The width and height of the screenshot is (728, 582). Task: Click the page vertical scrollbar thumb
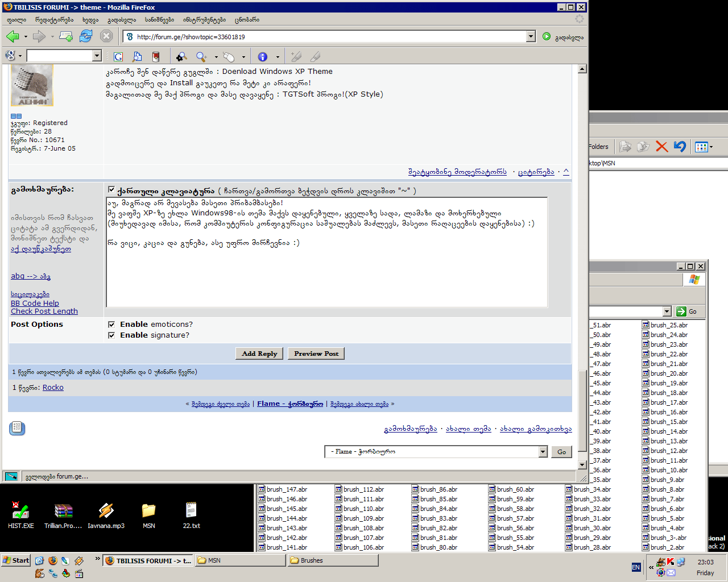pyautogui.click(x=582, y=411)
